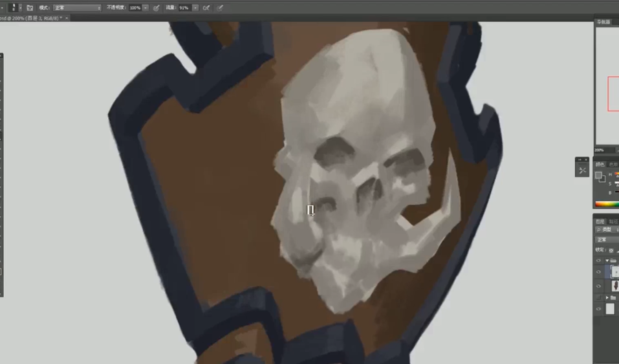
Task: Select the top group's folder icon
Action: tap(613, 261)
